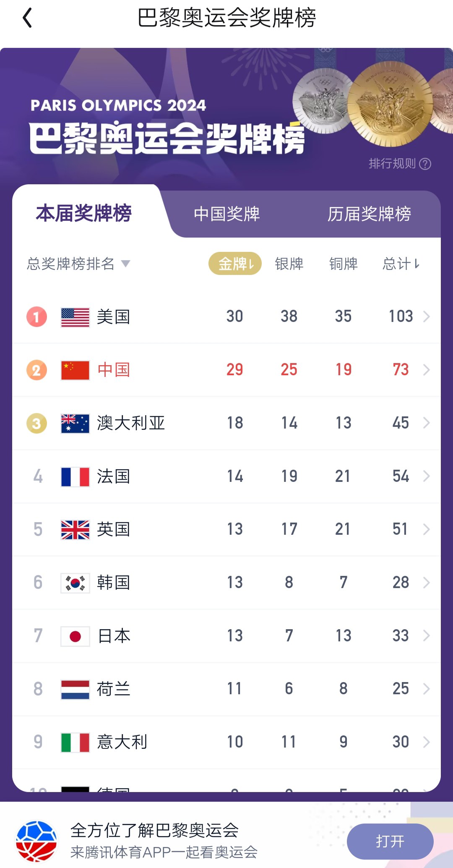Click the South Korea flag icon
This screenshot has height=868, width=453.
[x=75, y=583]
